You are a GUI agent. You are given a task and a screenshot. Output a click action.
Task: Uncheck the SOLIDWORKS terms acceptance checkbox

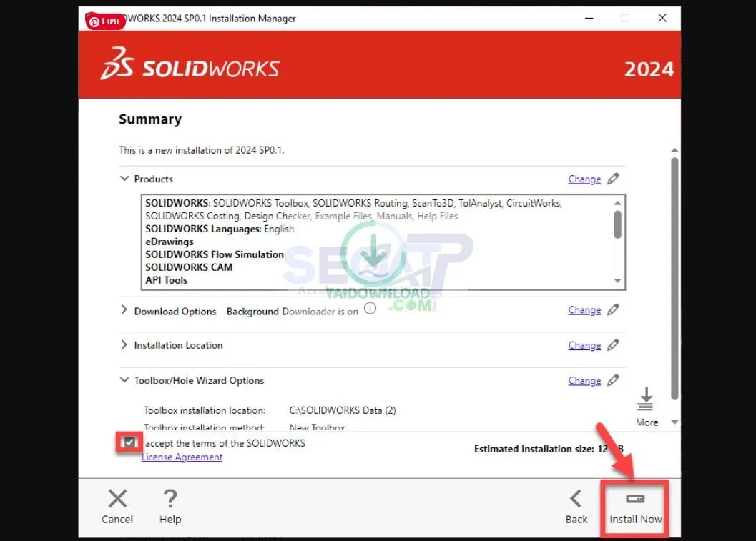[x=129, y=442]
